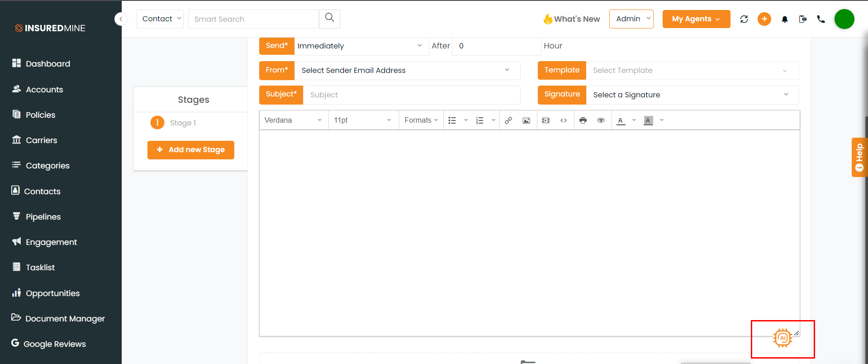Screen dimensions: 868x364
Task: Select Stage 1 in Stages list
Action: click(174, 123)
